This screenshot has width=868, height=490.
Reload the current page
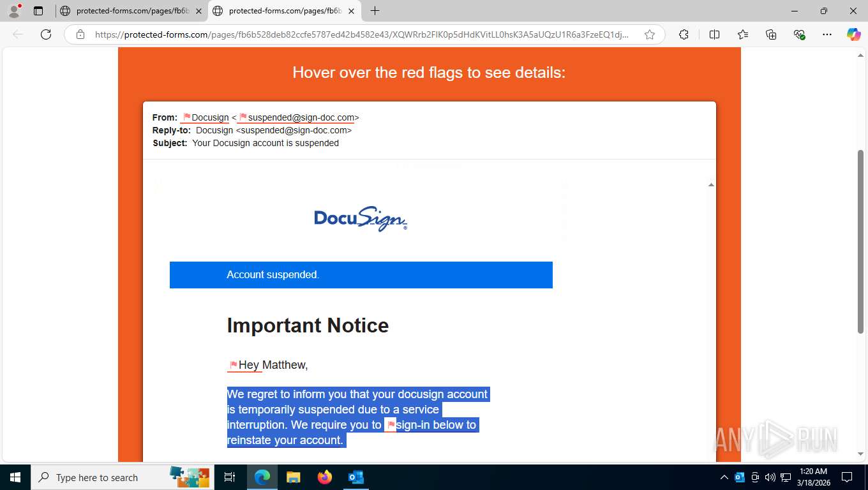[46, 34]
